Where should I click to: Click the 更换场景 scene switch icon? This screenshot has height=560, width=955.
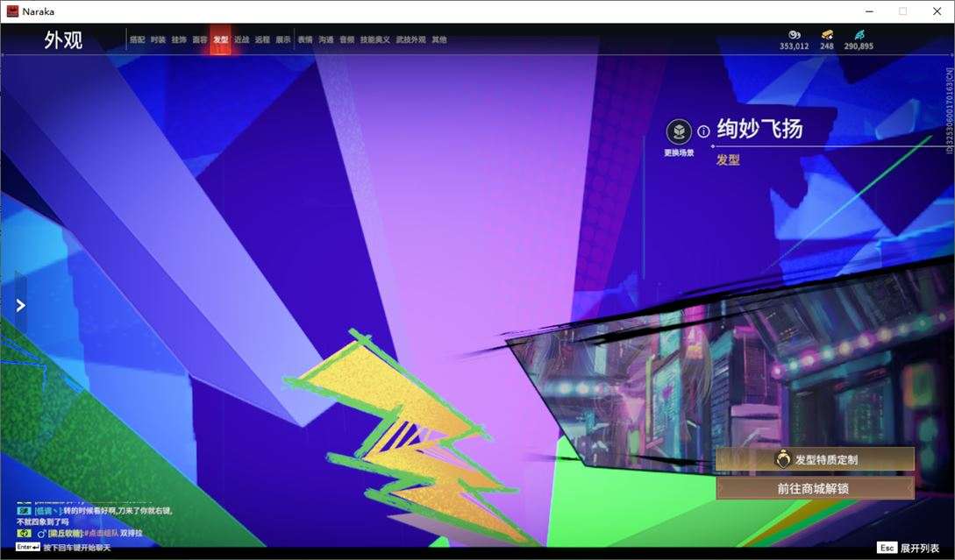point(679,131)
